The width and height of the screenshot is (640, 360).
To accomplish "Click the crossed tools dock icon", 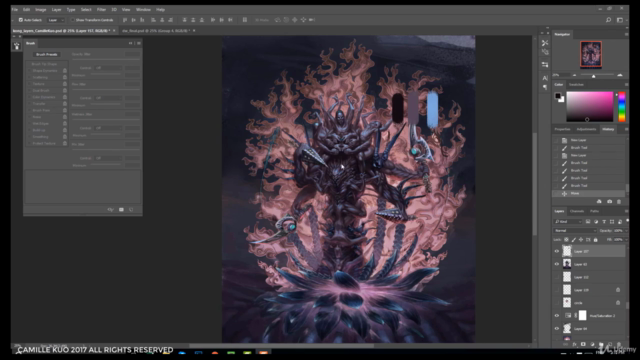I will click(x=545, y=43).
